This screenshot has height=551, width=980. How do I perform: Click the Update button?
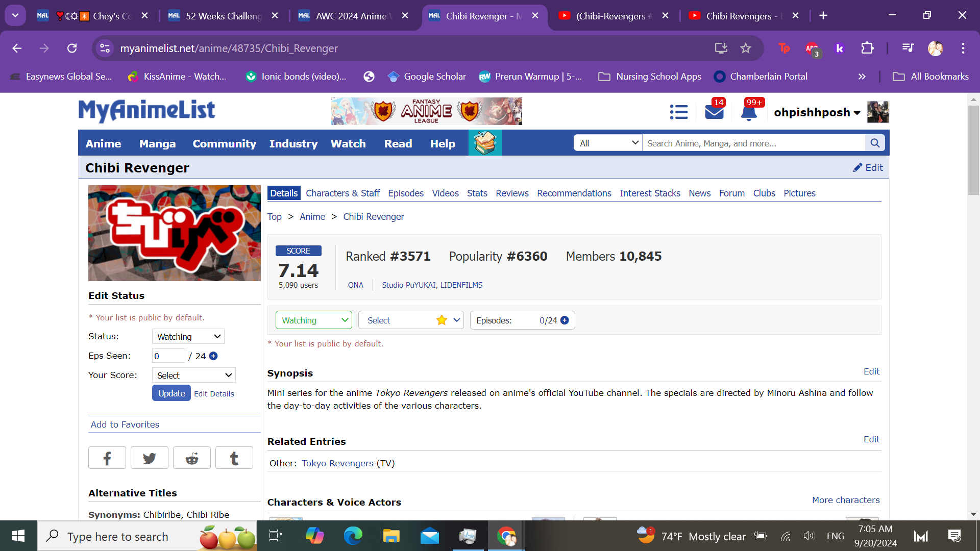tap(171, 393)
